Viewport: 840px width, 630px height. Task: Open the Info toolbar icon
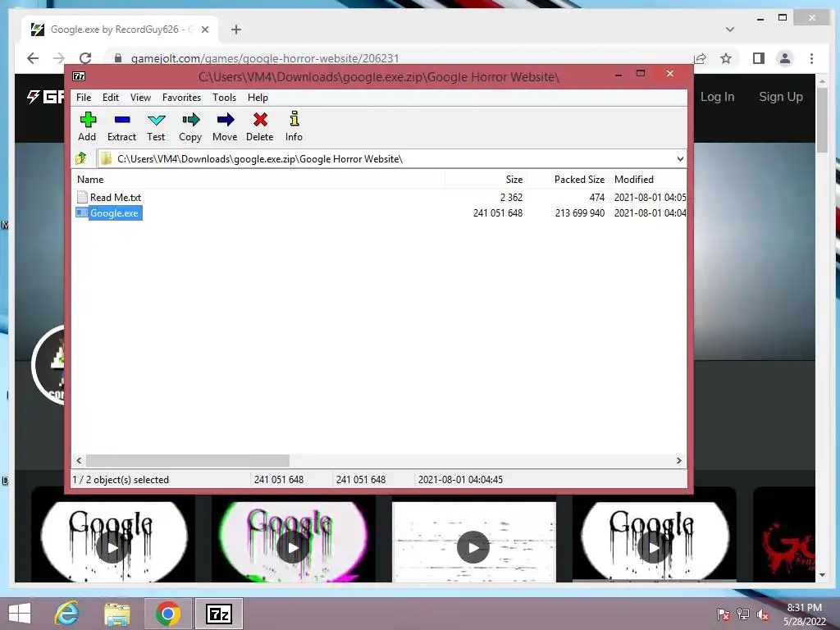(294, 127)
